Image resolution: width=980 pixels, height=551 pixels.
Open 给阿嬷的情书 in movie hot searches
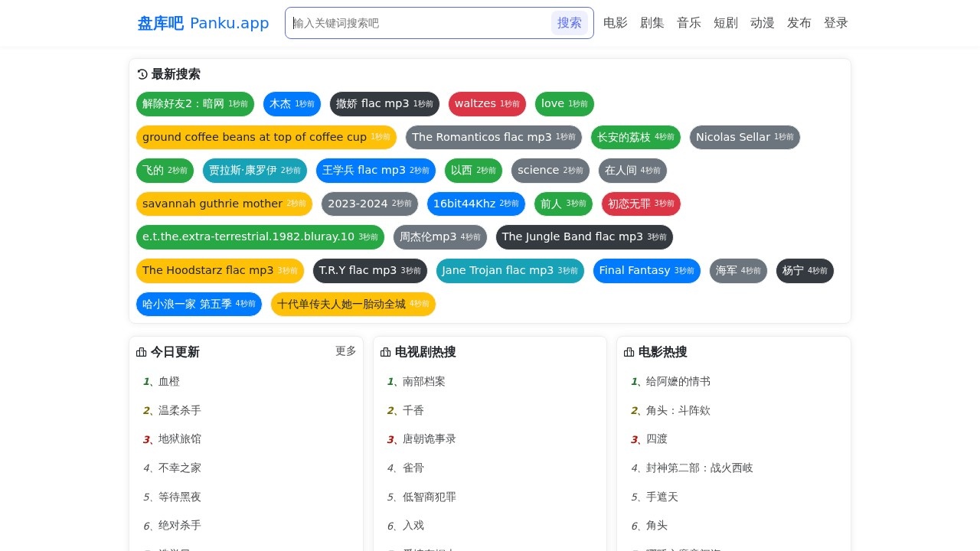678,381
